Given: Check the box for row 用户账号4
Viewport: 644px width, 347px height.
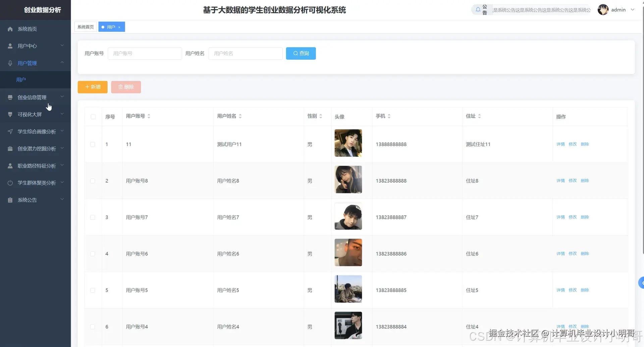Looking at the screenshot, I should tap(93, 327).
